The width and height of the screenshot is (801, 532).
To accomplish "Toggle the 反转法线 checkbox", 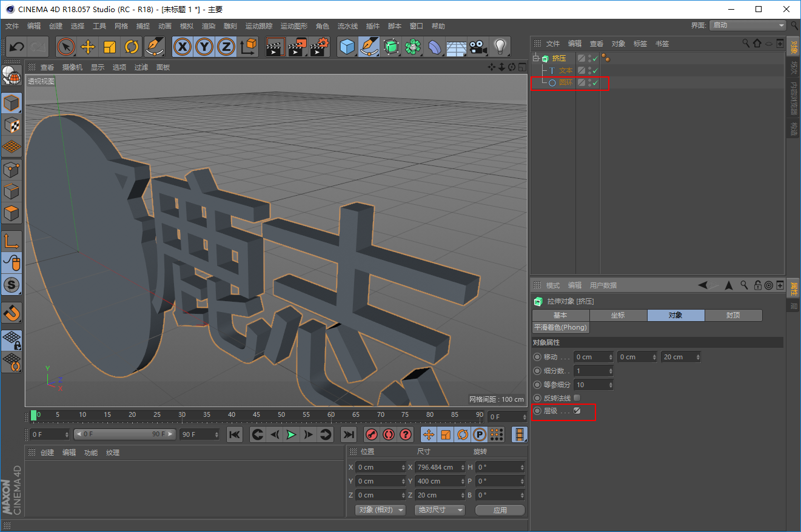I will [x=577, y=397].
